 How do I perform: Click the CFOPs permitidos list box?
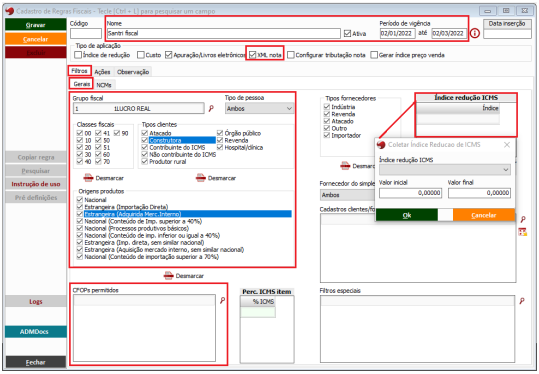(144, 328)
